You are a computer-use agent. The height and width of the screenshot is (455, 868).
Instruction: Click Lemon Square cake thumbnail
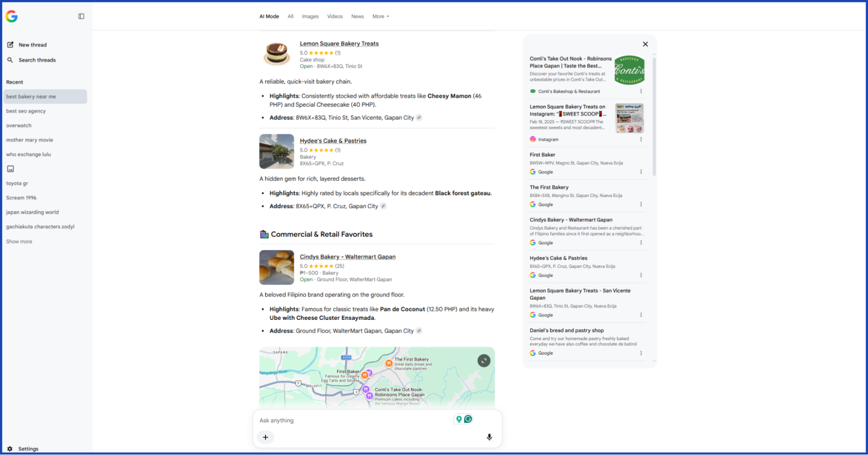277,54
